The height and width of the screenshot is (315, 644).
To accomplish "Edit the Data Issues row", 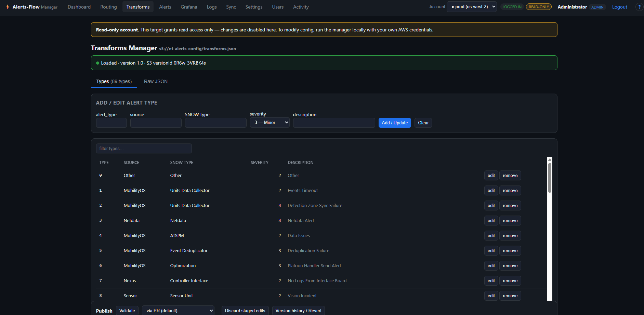I will click(x=491, y=235).
